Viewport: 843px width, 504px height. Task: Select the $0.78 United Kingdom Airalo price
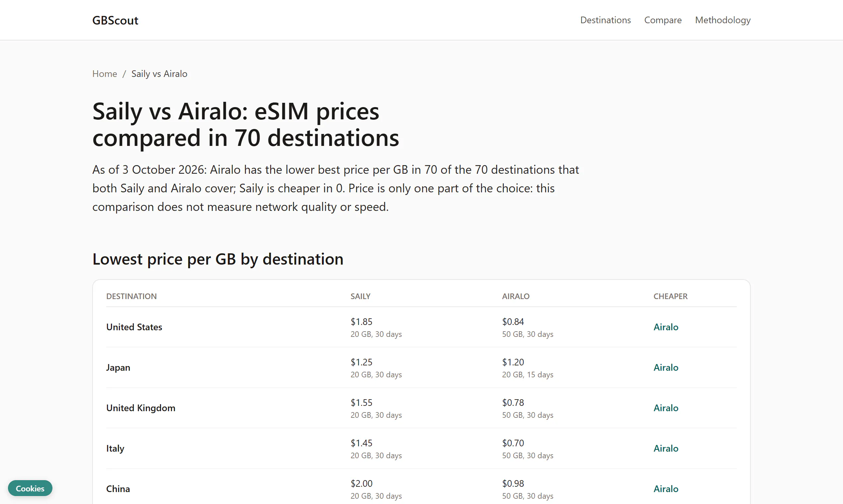(513, 403)
